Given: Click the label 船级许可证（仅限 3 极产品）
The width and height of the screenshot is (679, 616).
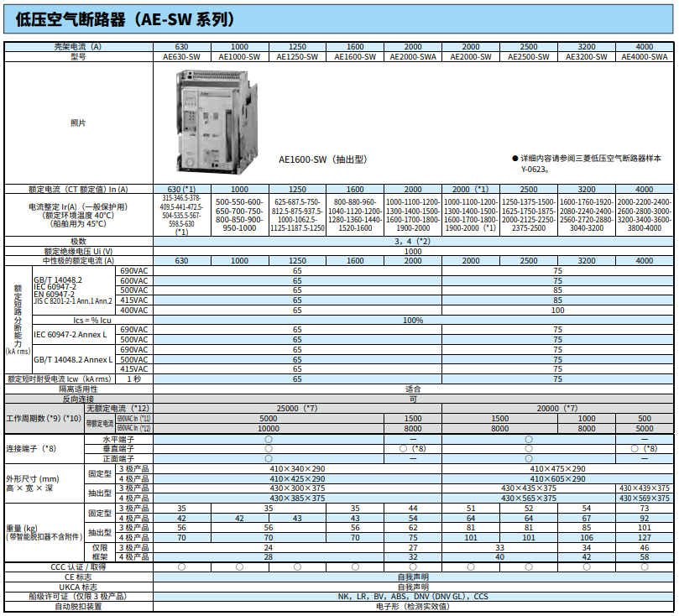Looking at the screenshot, I should coord(78,597).
